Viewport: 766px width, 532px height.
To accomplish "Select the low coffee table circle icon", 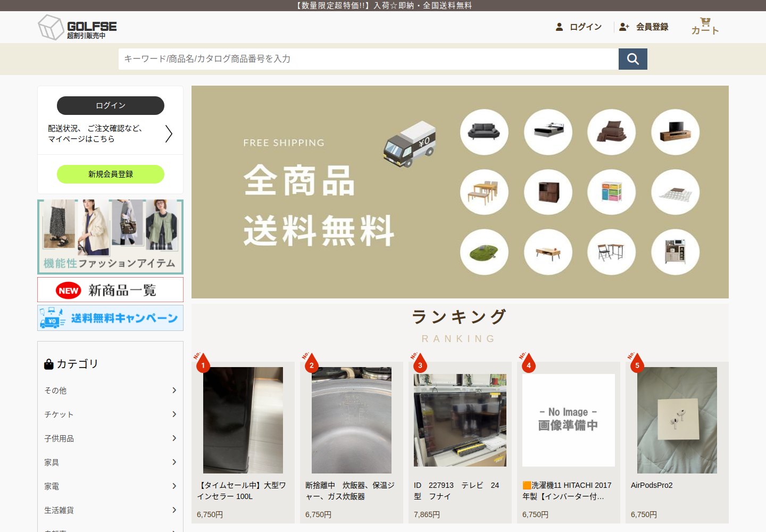I will tap(548, 252).
